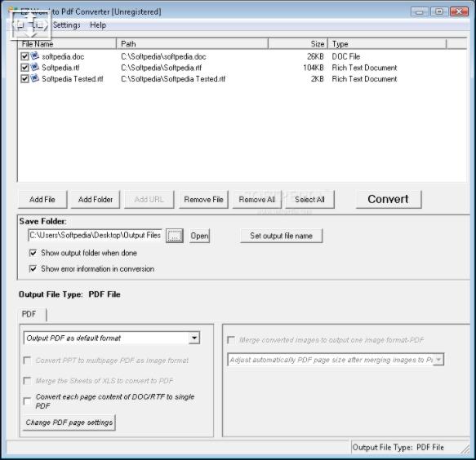Click the Save Folder path input field

tap(95, 236)
